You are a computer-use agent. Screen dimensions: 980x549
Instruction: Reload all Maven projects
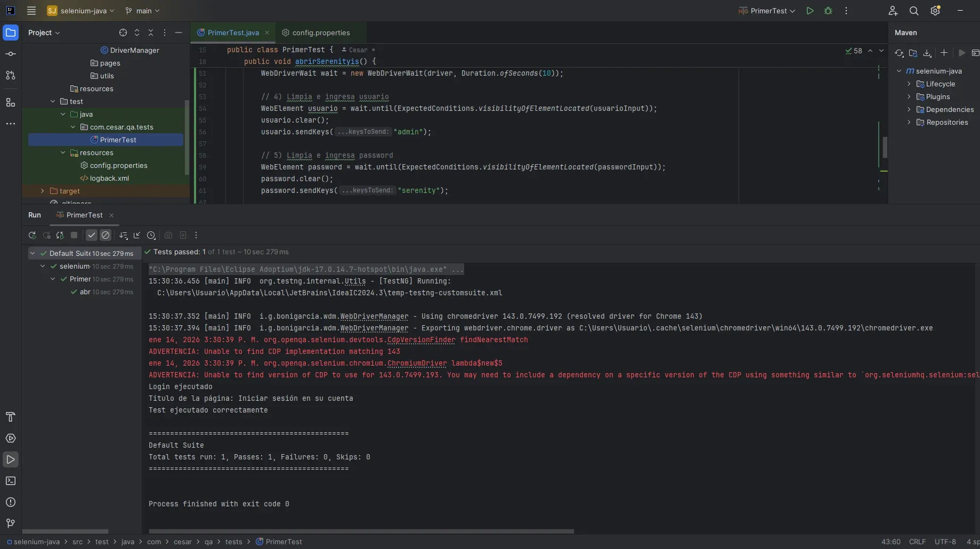[899, 53]
